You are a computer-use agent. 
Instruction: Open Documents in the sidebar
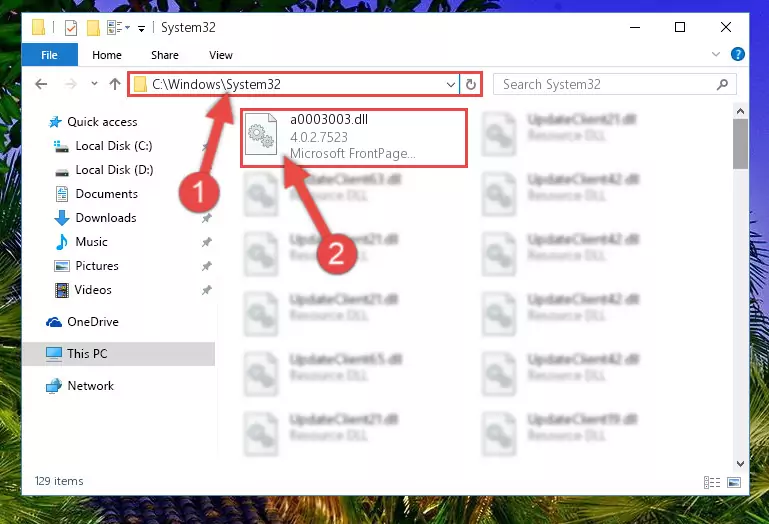(x=106, y=194)
